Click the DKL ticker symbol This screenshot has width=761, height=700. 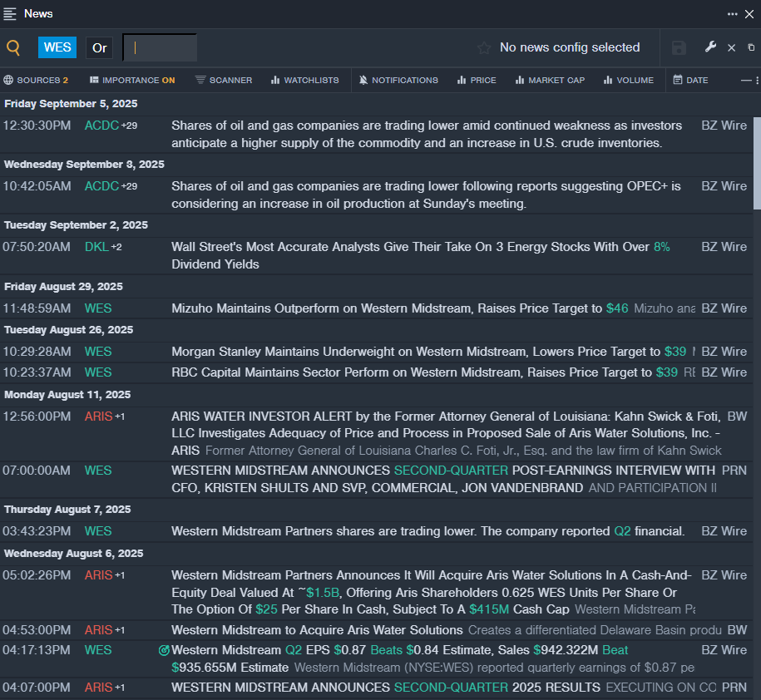pos(96,247)
